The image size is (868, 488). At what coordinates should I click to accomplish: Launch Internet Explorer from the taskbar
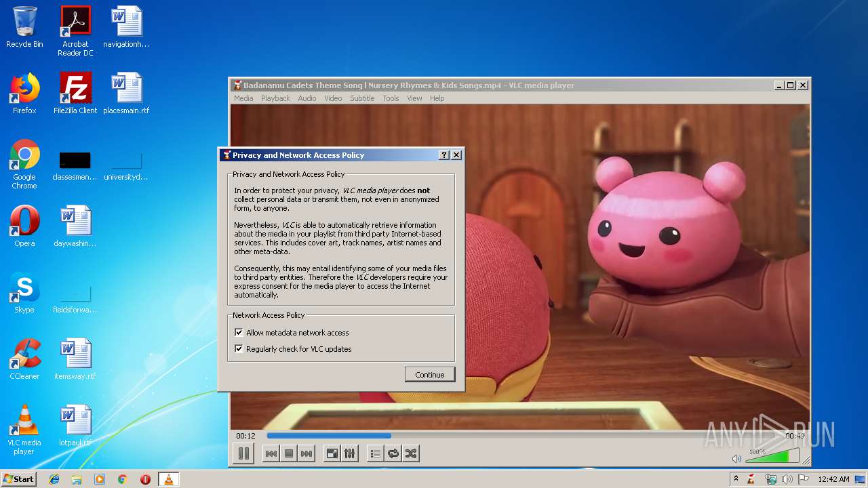click(54, 479)
